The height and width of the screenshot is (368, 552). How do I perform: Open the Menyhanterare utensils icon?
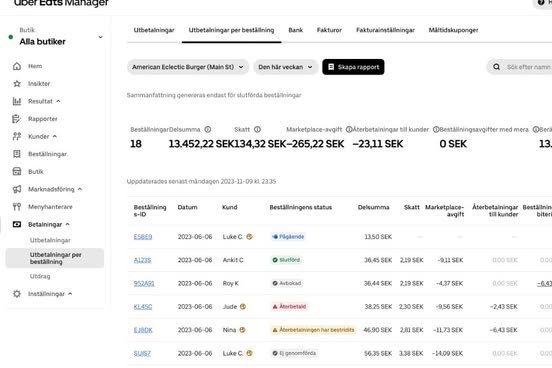pos(17,207)
